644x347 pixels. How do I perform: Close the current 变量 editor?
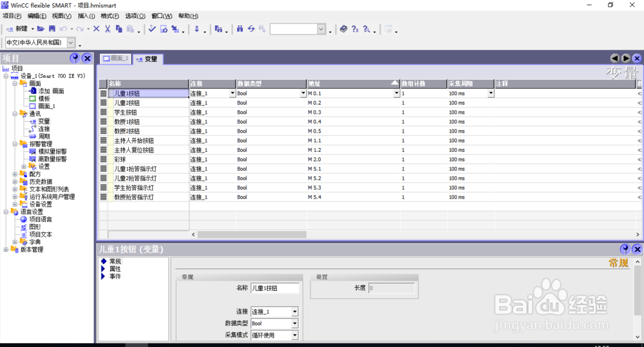[x=637, y=59]
